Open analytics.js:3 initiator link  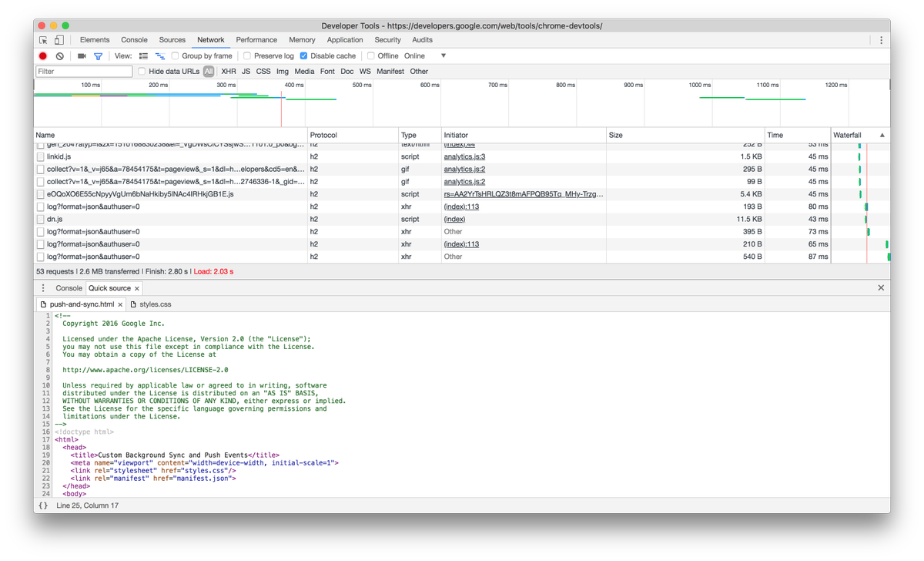[x=464, y=156]
